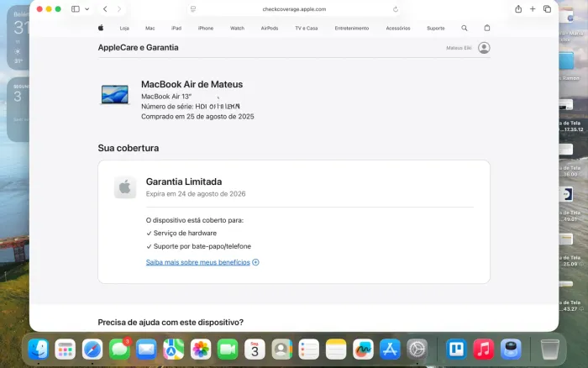Open Trello from the Dock
Viewport: 588px width, 368px height.
tap(456, 350)
